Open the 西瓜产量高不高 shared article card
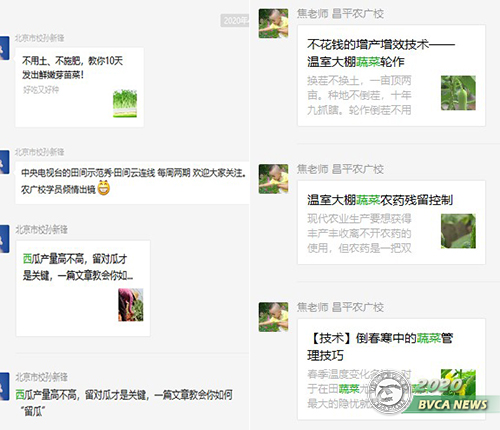The width and height of the screenshot is (500, 430). point(83,288)
